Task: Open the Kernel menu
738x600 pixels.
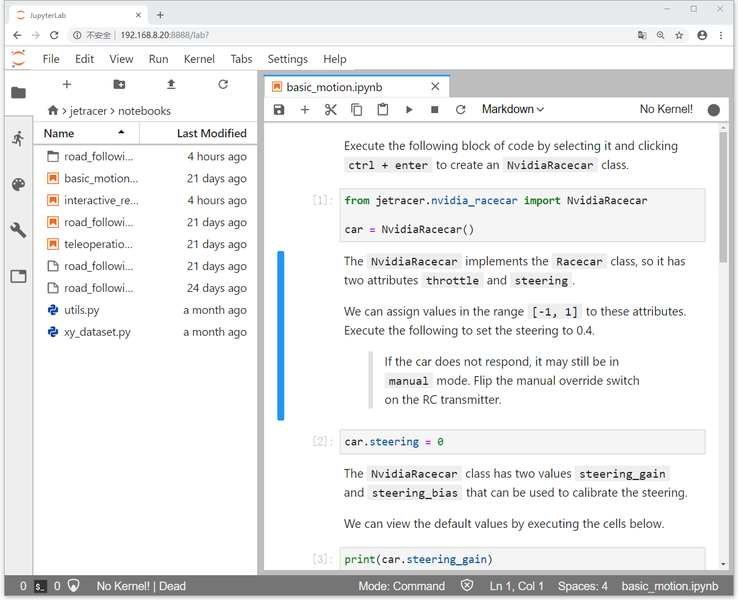Action: [x=199, y=59]
